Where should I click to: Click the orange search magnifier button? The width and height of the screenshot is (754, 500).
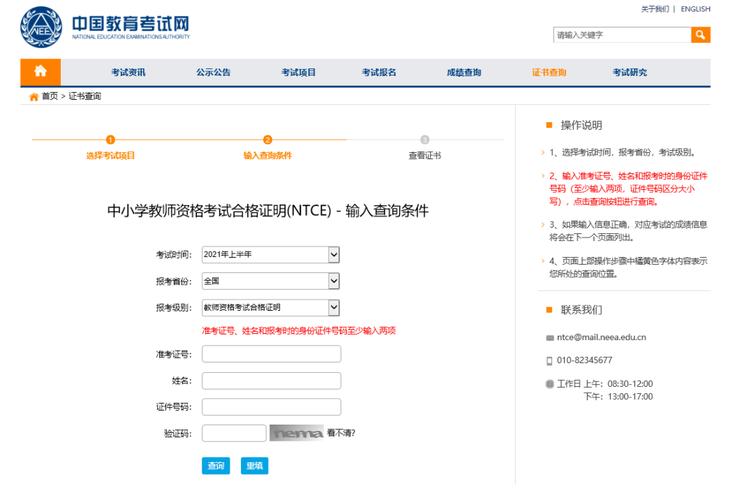[x=700, y=35]
